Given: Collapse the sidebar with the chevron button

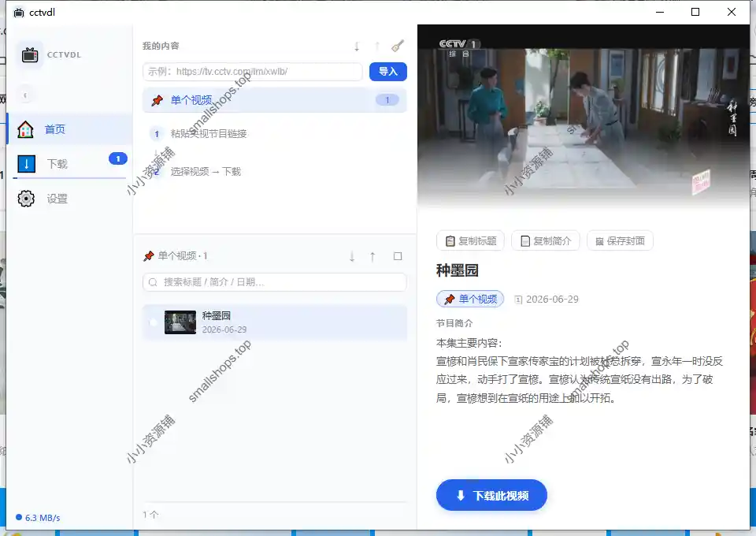Looking at the screenshot, I should (x=25, y=95).
